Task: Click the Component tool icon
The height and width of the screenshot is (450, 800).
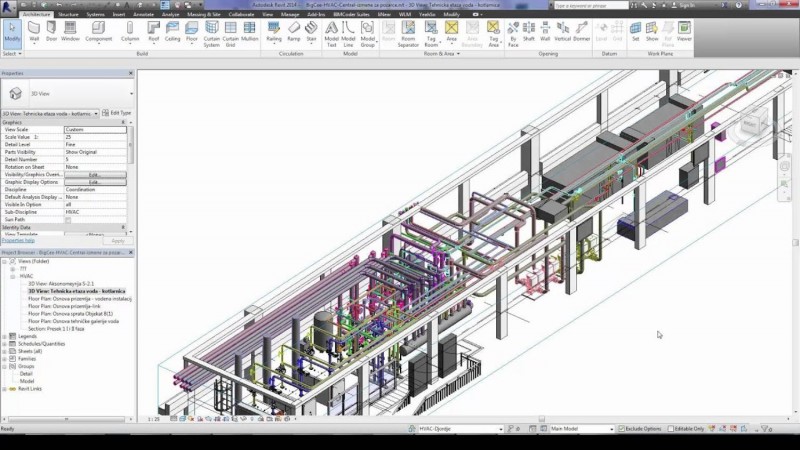Action: (x=98, y=32)
